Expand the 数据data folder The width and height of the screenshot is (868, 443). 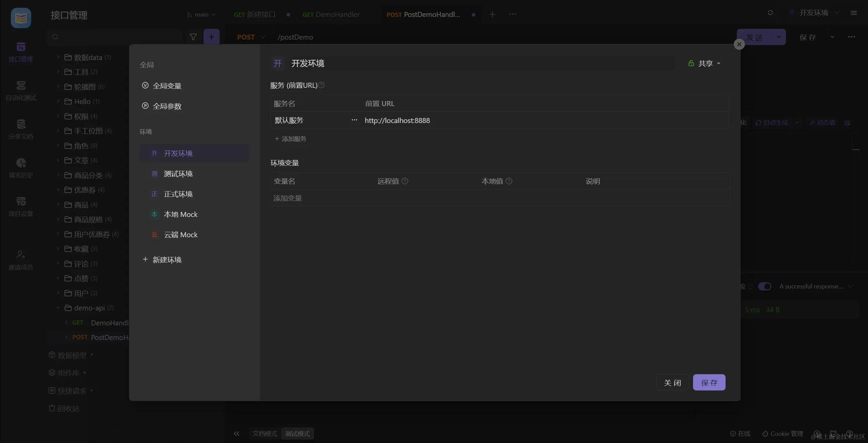tap(58, 57)
